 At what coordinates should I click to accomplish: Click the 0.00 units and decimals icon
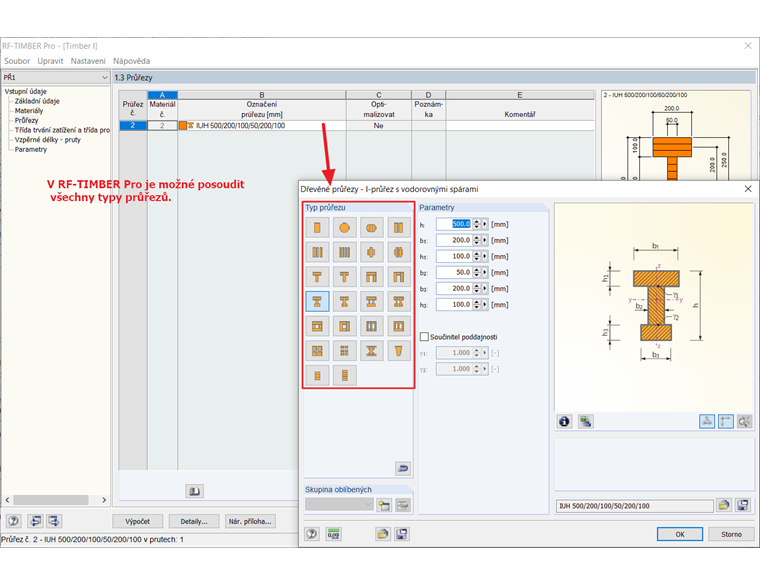tap(333, 534)
